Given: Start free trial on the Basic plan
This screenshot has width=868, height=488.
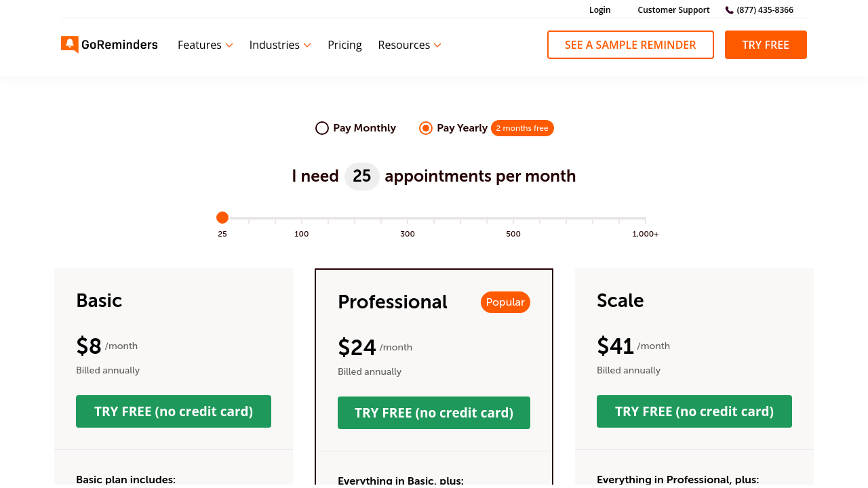Looking at the screenshot, I should tap(174, 411).
